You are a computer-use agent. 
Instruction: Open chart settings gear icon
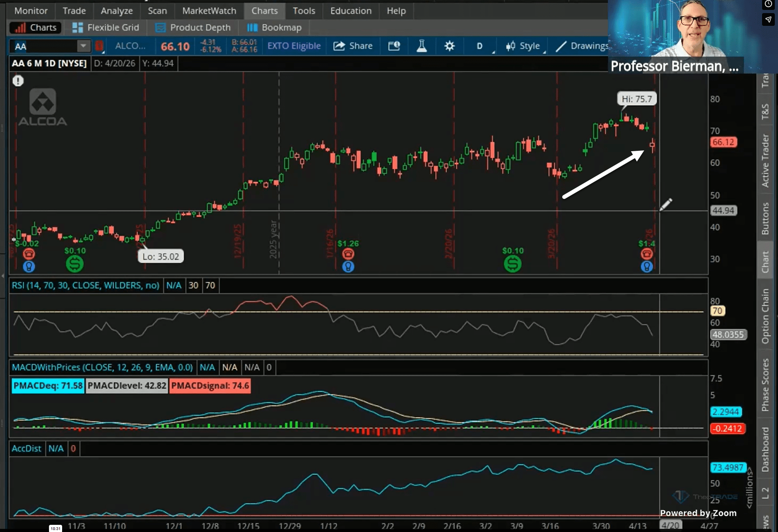pos(450,46)
